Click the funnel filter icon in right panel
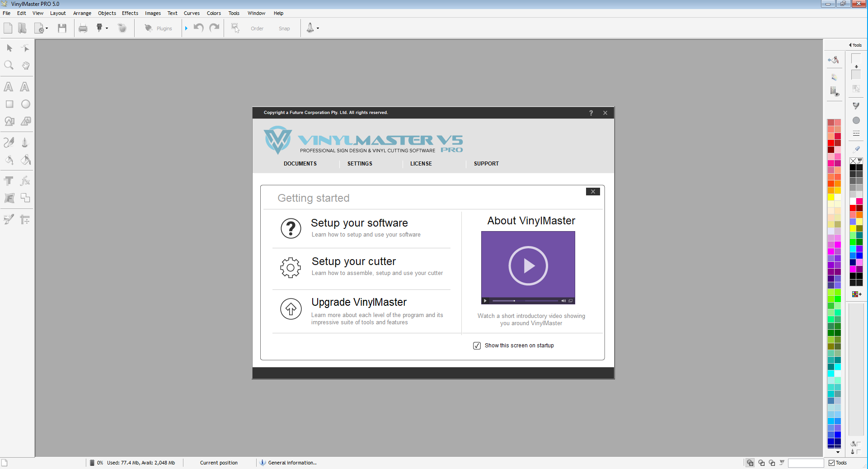 pos(856,106)
